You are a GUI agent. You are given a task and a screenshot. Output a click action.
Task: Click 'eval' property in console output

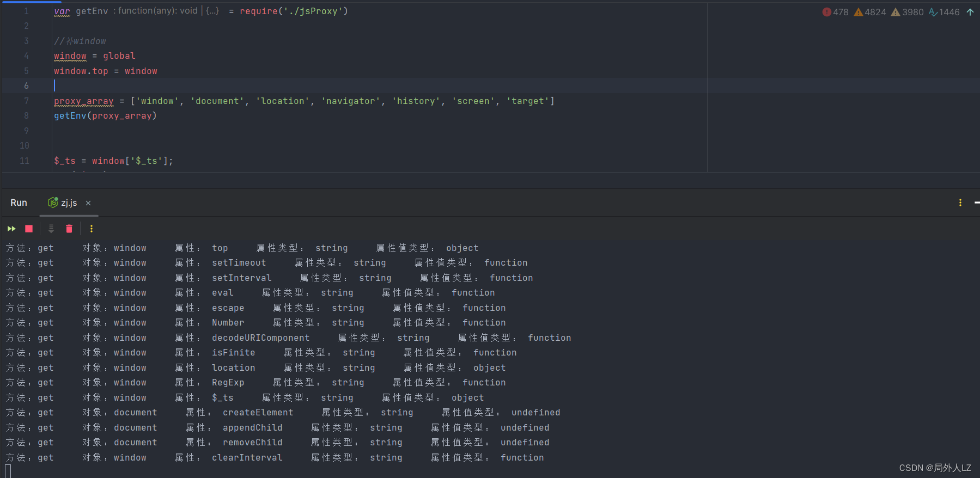coord(223,293)
